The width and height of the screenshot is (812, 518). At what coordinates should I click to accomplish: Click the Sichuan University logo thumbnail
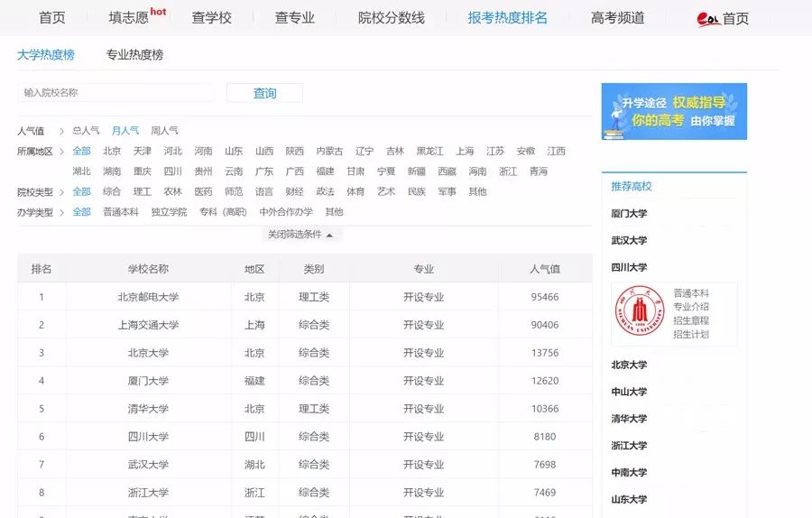[x=640, y=310]
